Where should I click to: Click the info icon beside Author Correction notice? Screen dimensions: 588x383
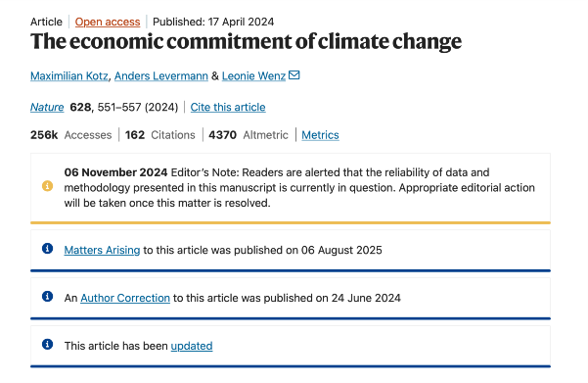pos(47,296)
